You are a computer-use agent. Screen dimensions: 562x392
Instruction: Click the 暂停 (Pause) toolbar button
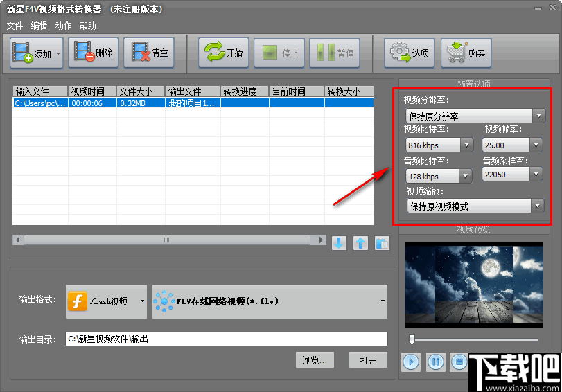pos(335,53)
